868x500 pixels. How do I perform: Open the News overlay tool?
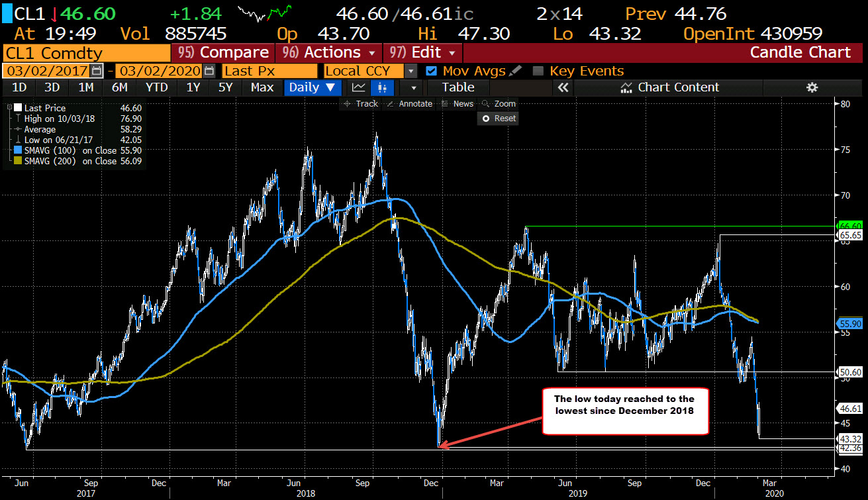coord(458,104)
